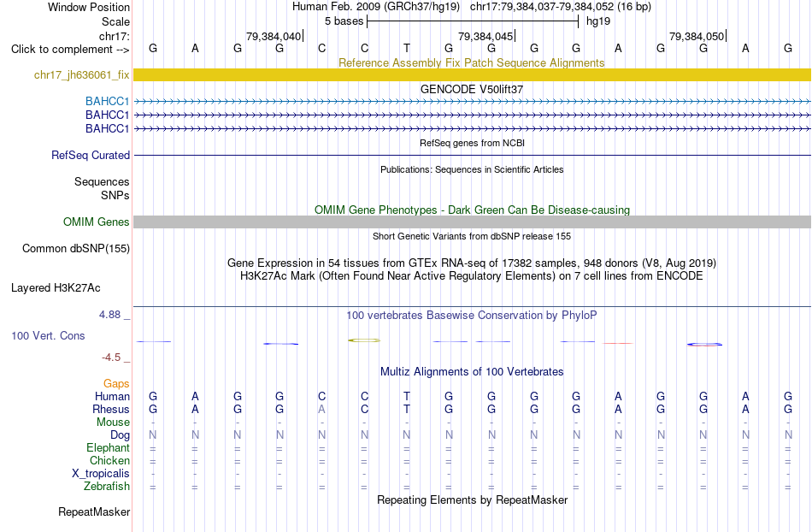This screenshot has width=812, height=532.
Task: Select the Chicken alignment row label
Action: (x=109, y=460)
